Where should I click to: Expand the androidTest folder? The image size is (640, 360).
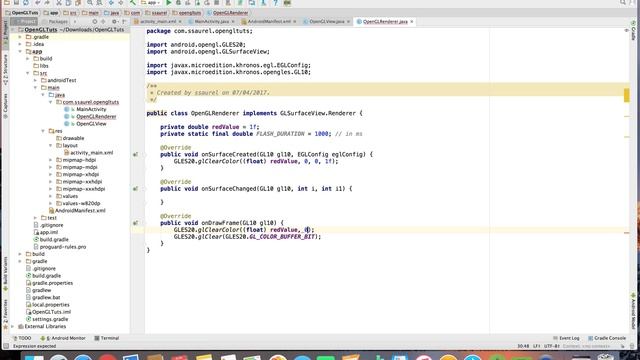point(36,80)
